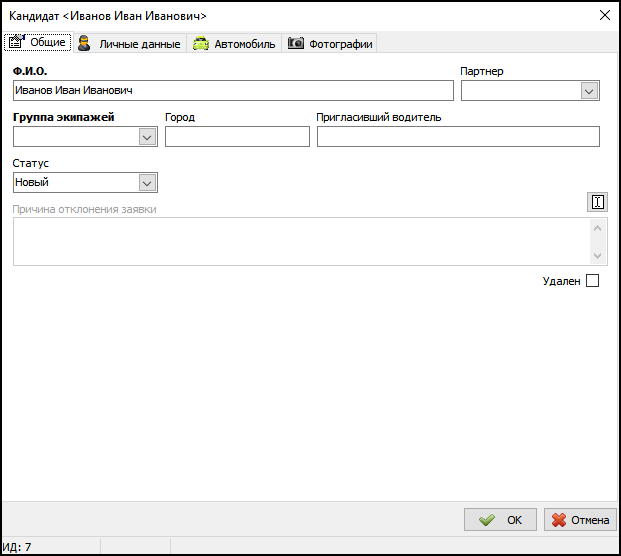The width and height of the screenshot is (621, 556).
Task: Click the Причина отклонения заявки text area
Action: (300, 242)
